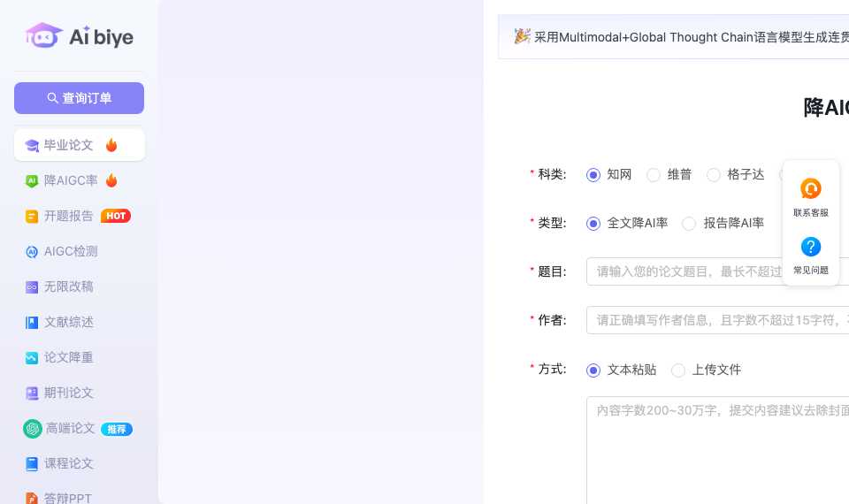The image size is (849, 504).
Task: Click the 查询订单 button
Action: point(79,98)
